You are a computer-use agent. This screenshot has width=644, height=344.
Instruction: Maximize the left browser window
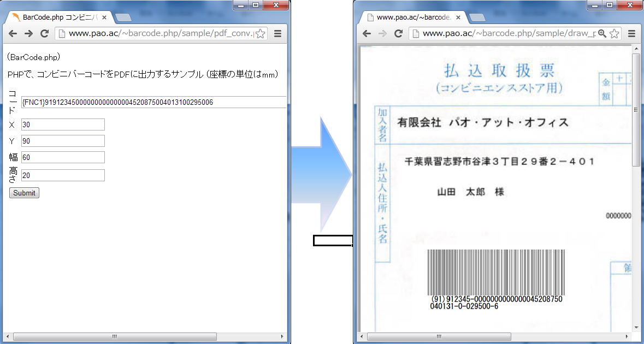point(256,5)
